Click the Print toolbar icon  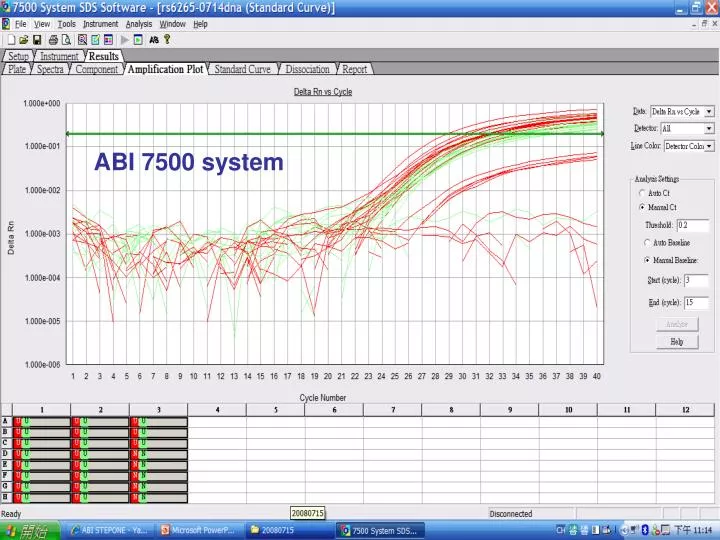tap(53, 40)
